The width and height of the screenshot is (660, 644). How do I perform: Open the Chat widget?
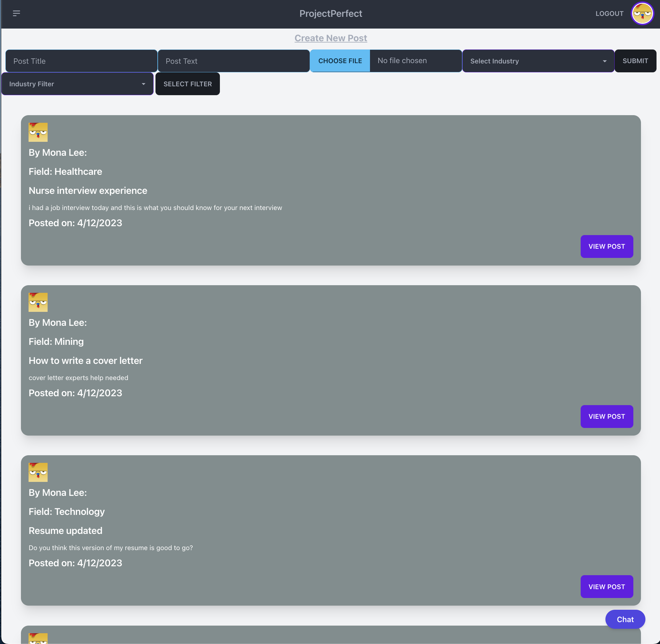[625, 619]
